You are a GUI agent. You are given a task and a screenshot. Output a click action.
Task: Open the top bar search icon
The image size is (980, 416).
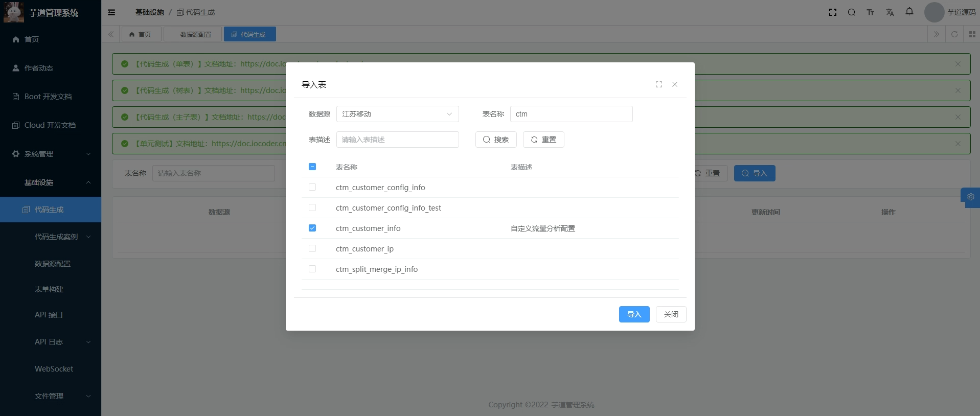coord(852,12)
